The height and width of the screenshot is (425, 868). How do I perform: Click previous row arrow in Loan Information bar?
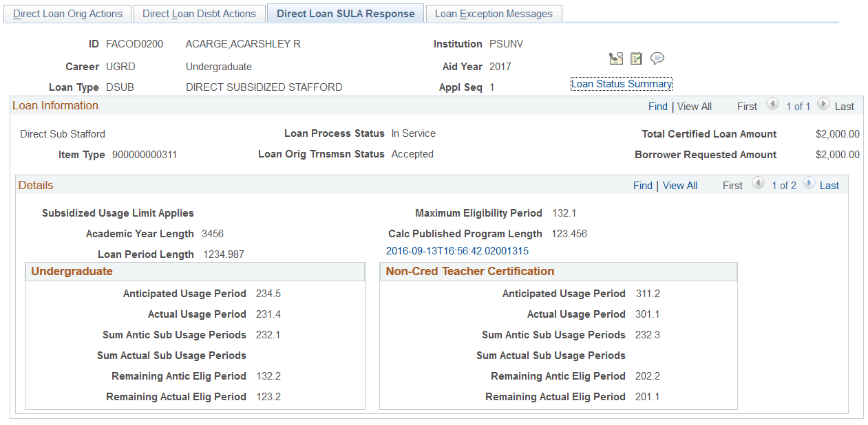click(x=772, y=106)
